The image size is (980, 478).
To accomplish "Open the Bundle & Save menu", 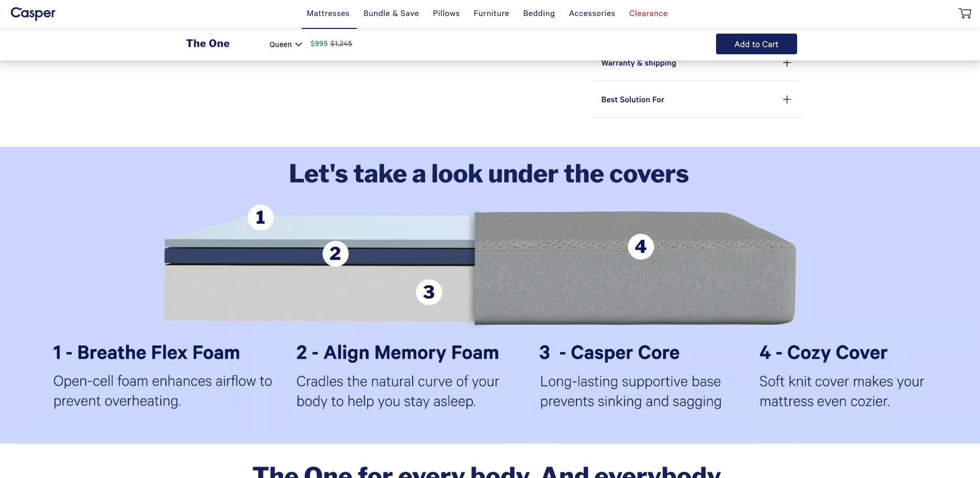I will (391, 13).
